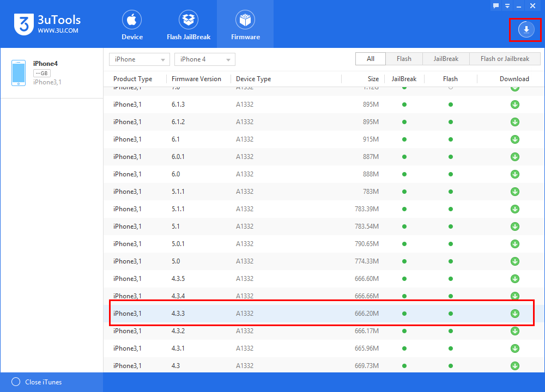Select the 915M size cell
The width and height of the screenshot is (545, 392).
click(371, 139)
